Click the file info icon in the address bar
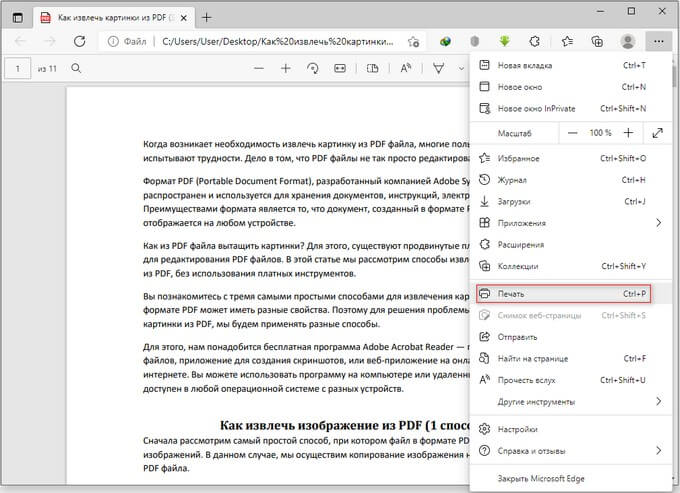Screen dimensions: 680x493 pos(113,42)
